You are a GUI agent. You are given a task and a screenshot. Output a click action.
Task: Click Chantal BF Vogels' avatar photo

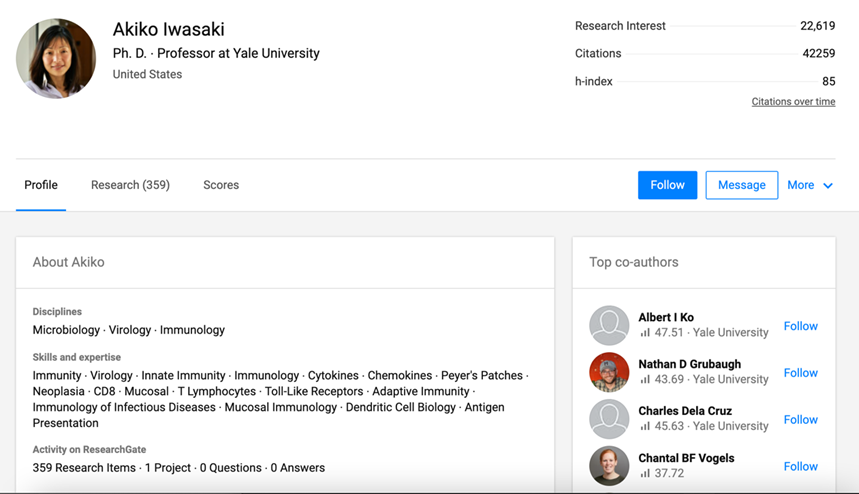[x=609, y=466]
